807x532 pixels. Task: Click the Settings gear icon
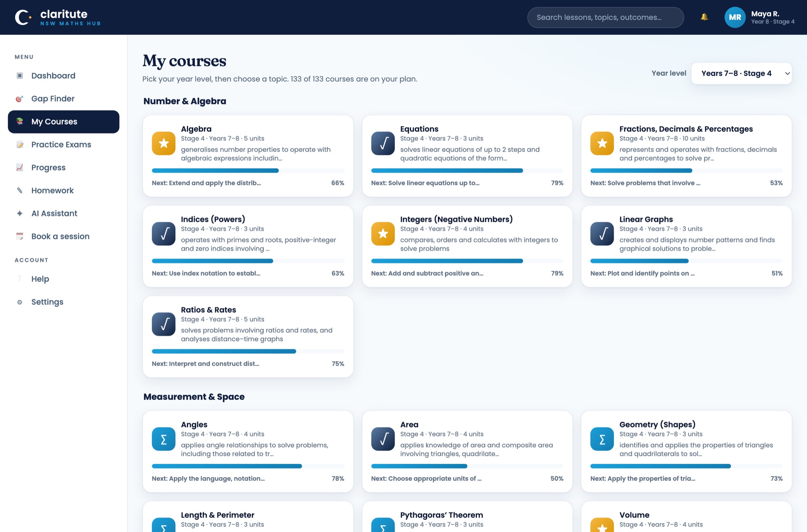pyautogui.click(x=20, y=302)
